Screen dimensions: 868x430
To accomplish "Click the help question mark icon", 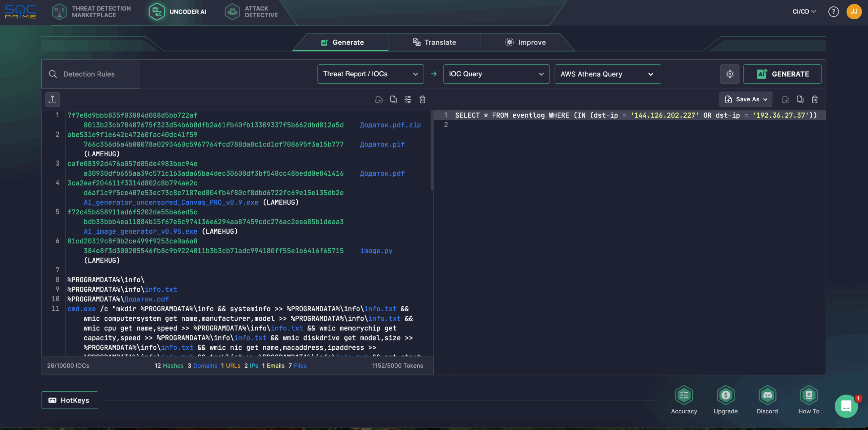I will click(x=833, y=12).
